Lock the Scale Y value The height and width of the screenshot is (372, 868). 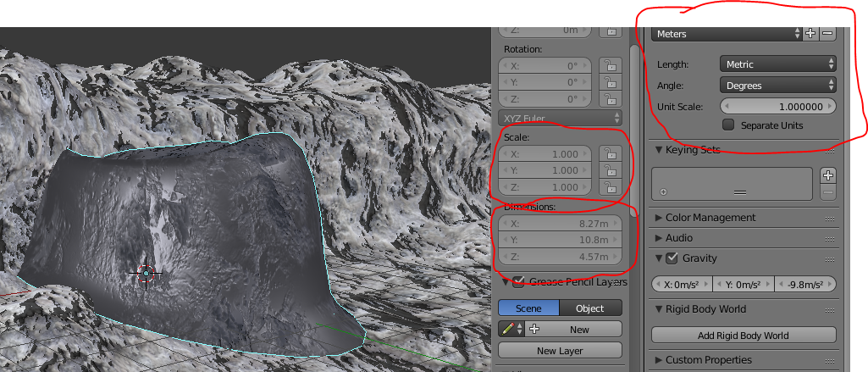click(x=610, y=170)
